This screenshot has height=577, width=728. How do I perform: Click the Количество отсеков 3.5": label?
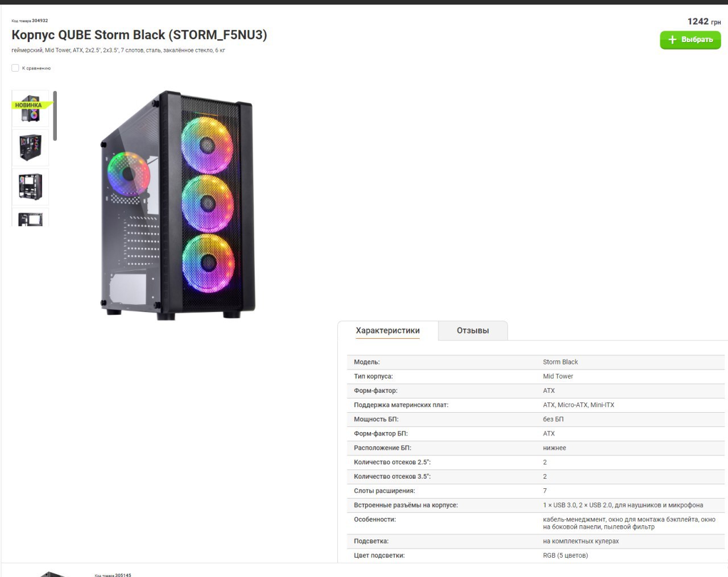click(392, 476)
